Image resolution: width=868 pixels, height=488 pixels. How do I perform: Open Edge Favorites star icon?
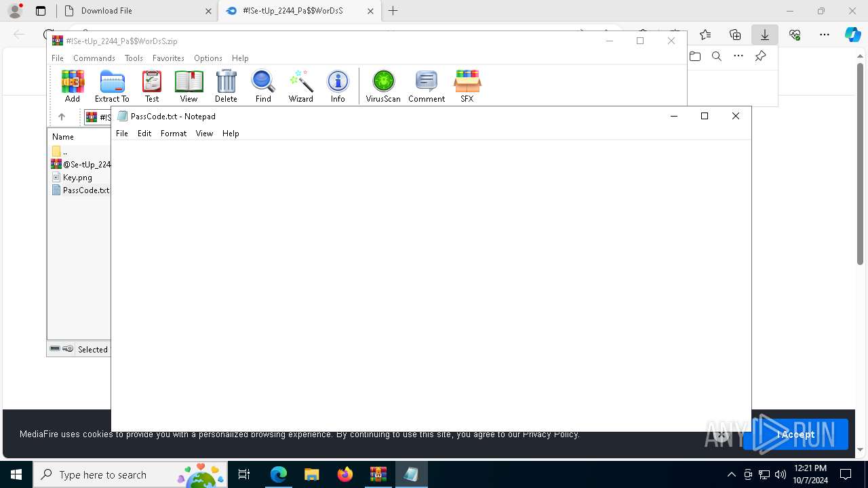click(705, 35)
